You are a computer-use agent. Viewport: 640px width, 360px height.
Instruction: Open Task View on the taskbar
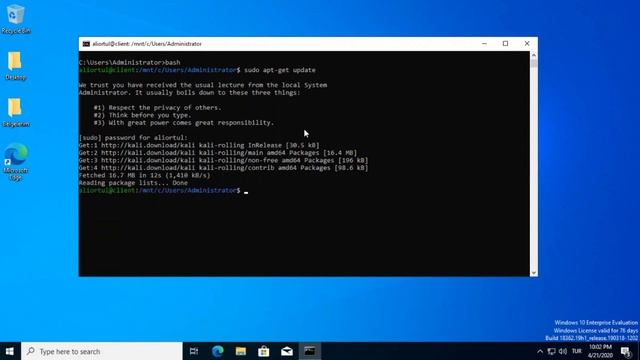pyautogui.click(x=194, y=351)
